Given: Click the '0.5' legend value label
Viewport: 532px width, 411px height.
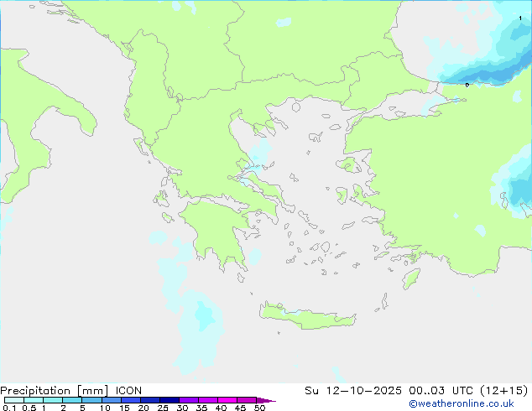Looking at the screenshot, I should click(29, 408).
